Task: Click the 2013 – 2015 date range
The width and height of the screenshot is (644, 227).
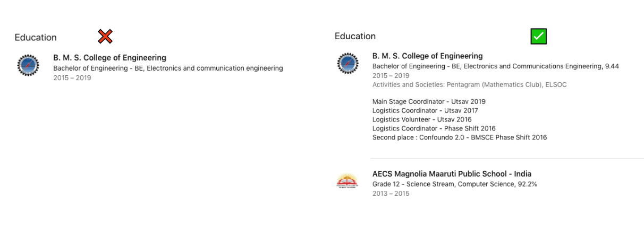Action: coord(391,194)
